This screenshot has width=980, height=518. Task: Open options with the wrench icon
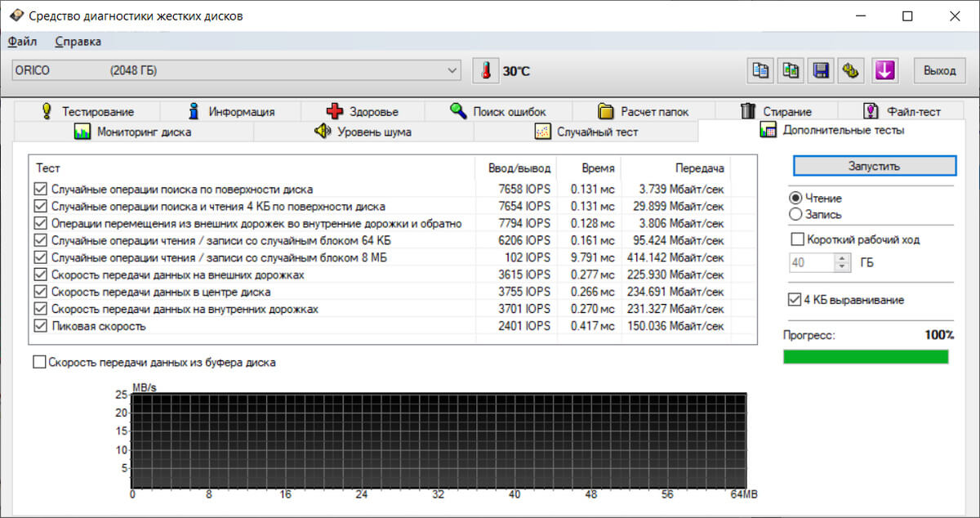(x=851, y=71)
